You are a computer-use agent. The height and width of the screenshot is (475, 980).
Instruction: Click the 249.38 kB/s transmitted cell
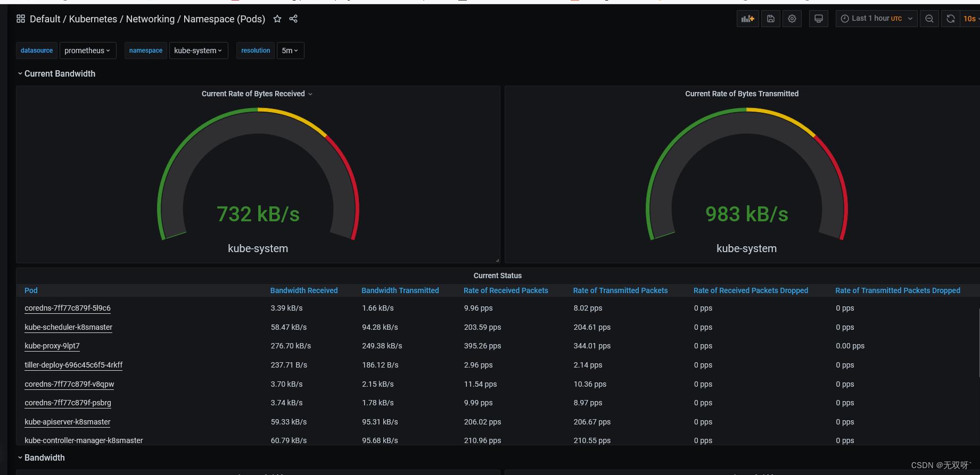pyautogui.click(x=382, y=346)
